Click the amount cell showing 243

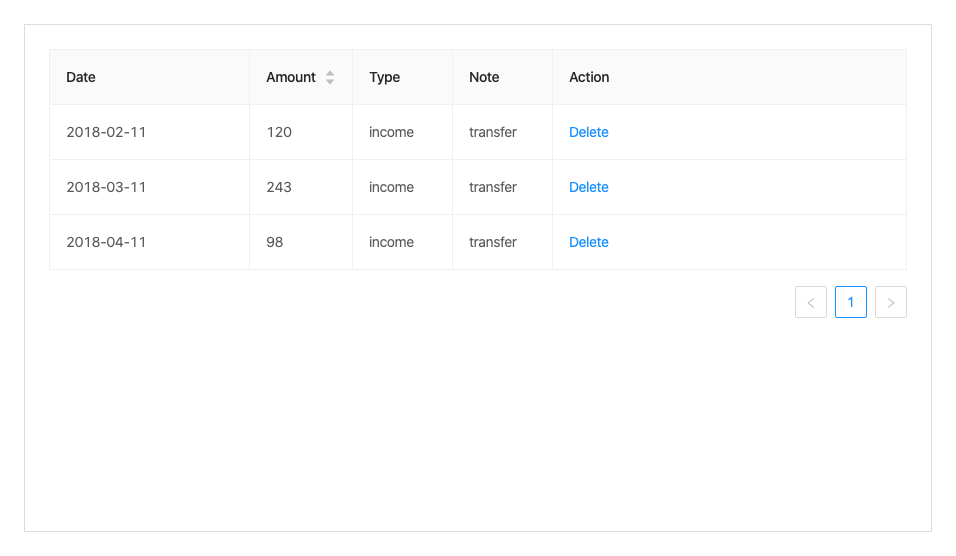pos(279,187)
